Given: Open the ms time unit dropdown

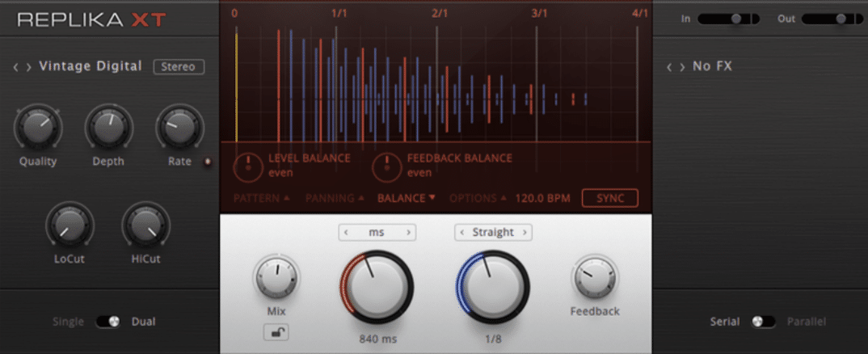Looking at the screenshot, I should pyautogui.click(x=377, y=233).
